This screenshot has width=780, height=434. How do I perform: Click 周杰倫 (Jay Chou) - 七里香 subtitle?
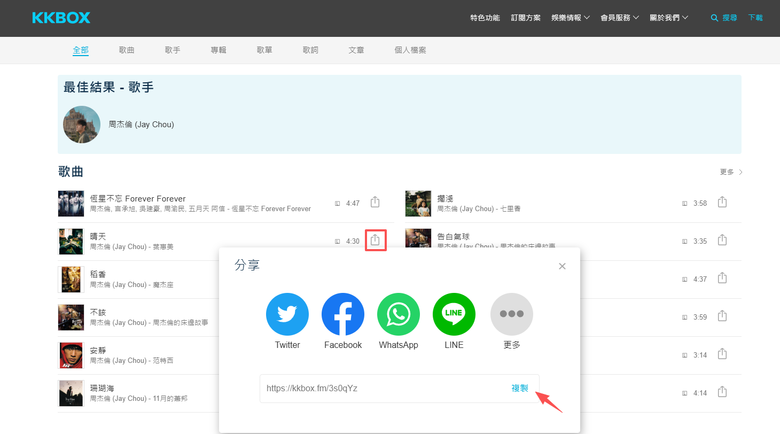479,209
